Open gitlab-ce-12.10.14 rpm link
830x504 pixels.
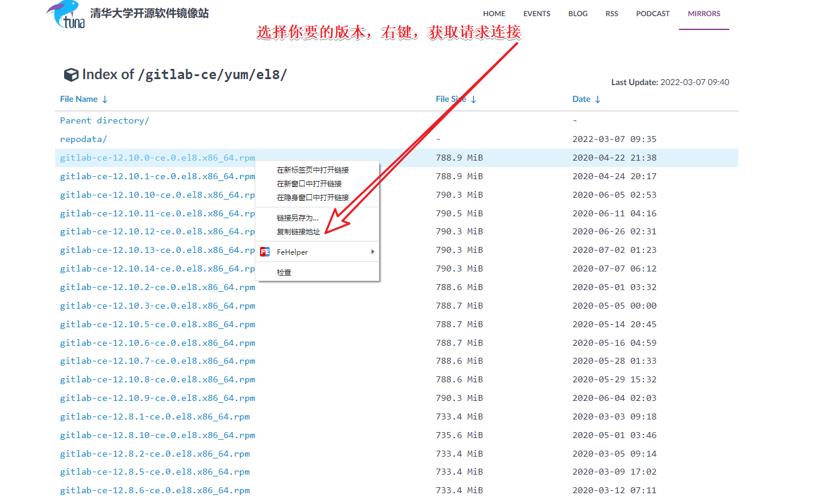[x=158, y=268]
